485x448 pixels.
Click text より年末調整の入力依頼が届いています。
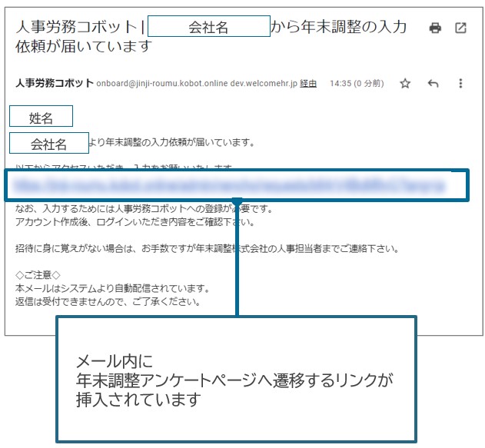coord(172,142)
